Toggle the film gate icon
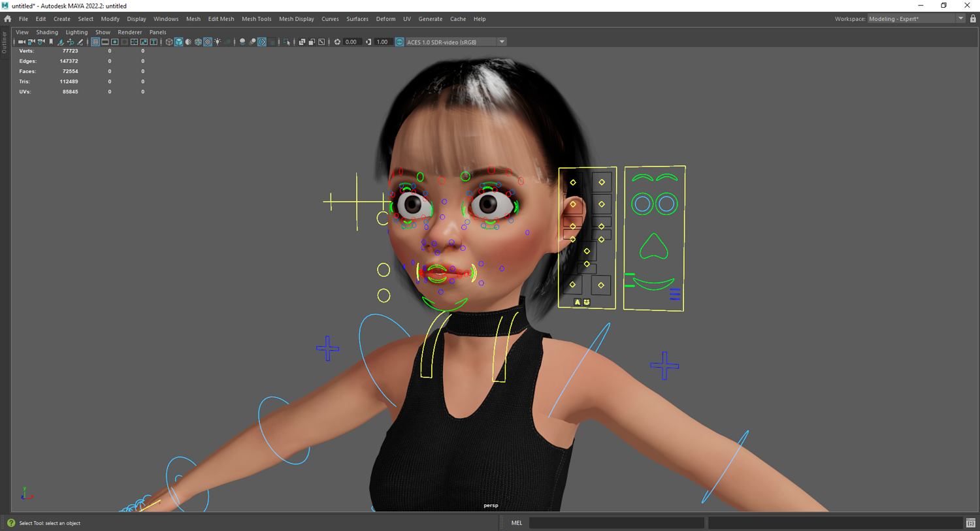 pyautogui.click(x=105, y=42)
